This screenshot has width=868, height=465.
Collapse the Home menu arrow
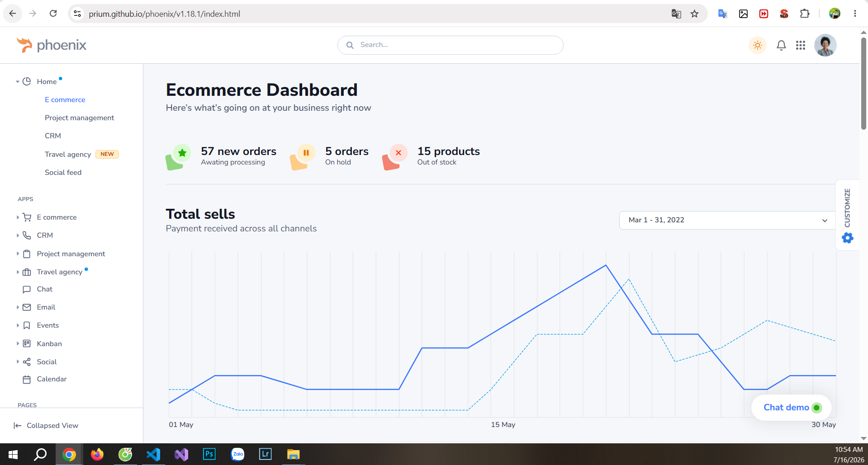[18, 82]
